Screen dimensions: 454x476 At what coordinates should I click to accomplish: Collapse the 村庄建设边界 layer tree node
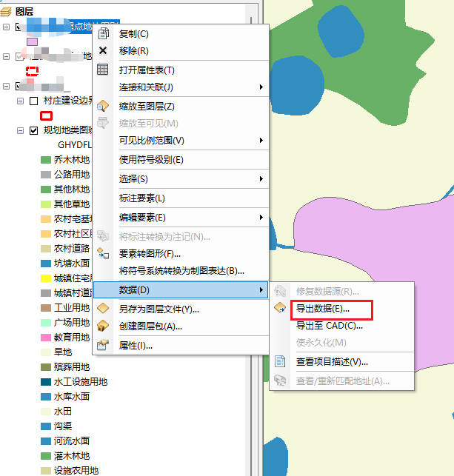pyautogui.click(x=20, y=101)
